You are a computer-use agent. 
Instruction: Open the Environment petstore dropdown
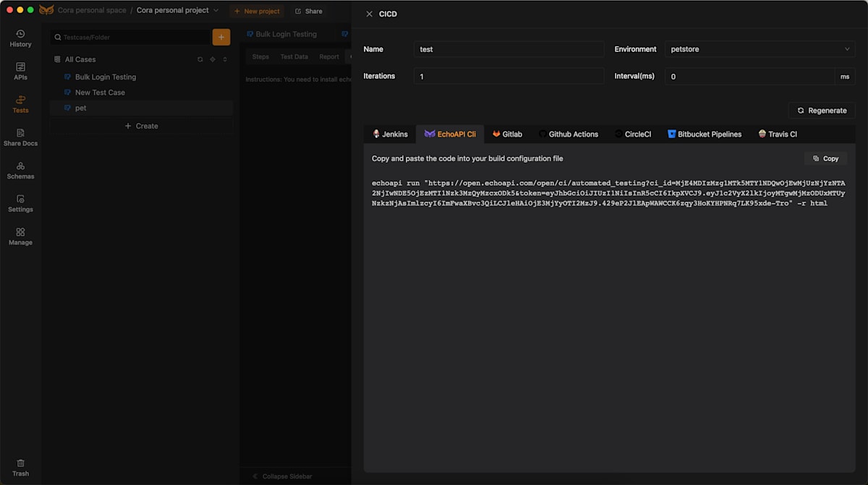click(760, 49)
